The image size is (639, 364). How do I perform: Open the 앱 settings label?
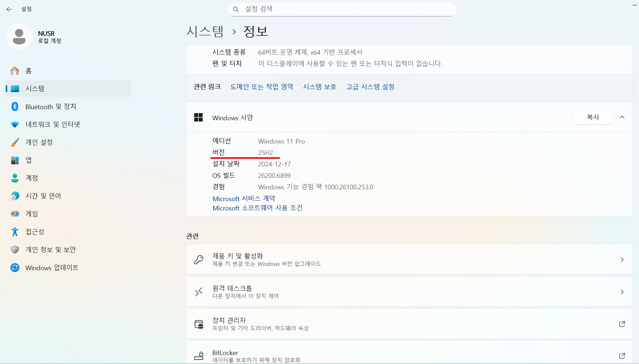pos(29,160)
